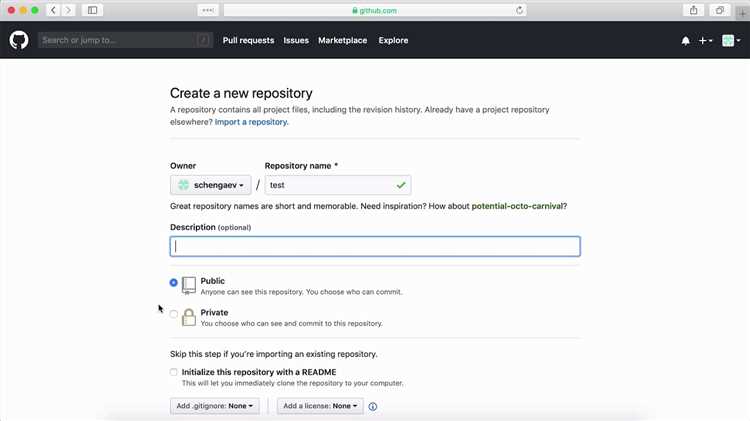Open Issues in the nav
Image resolution: width=750 pixels, height=421 pixels.
point(296,41)
